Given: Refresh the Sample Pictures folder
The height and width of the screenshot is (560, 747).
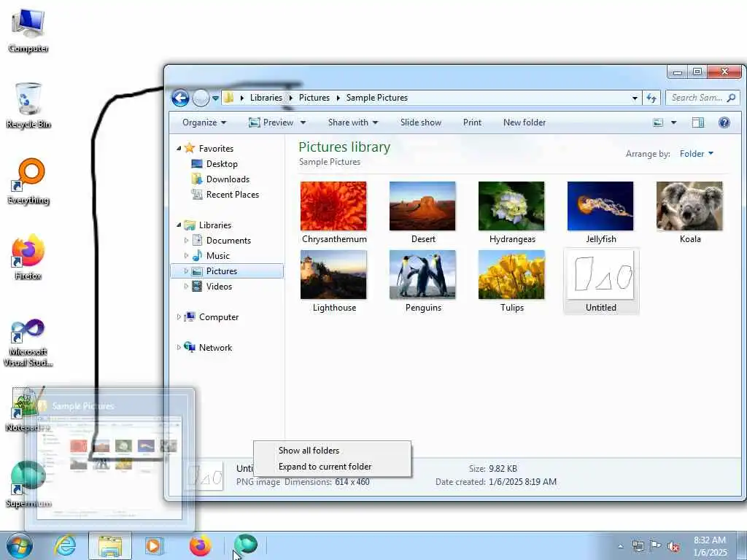Looking at the screenshot, I should click(651, 98).
